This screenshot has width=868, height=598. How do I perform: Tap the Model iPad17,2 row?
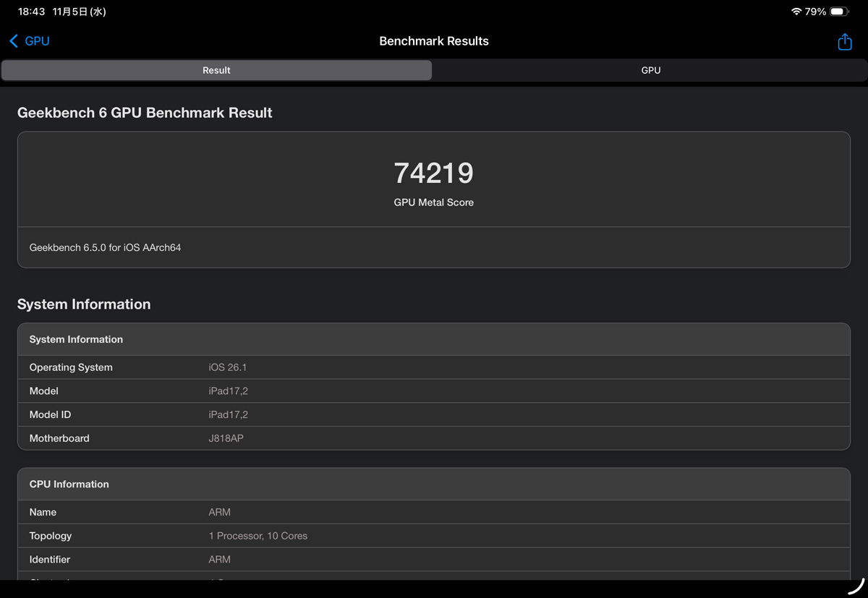pyautogui.click(x=433, y=391)
